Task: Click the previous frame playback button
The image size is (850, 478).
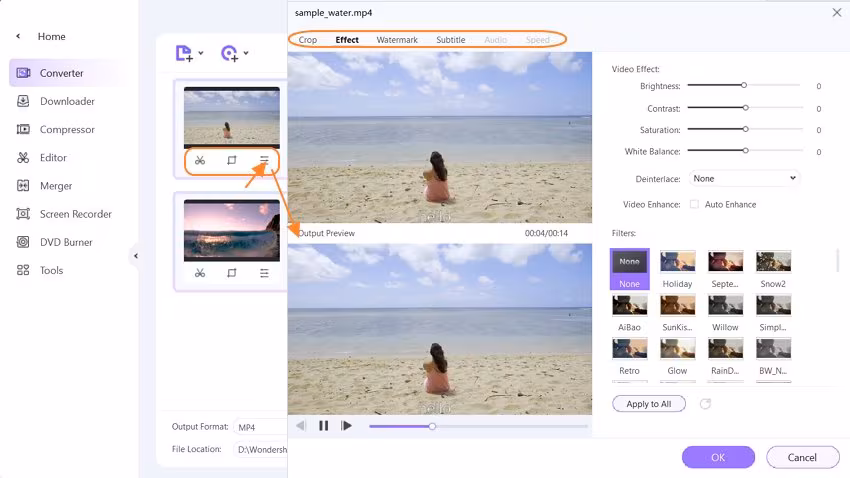Action: point(301,426)
